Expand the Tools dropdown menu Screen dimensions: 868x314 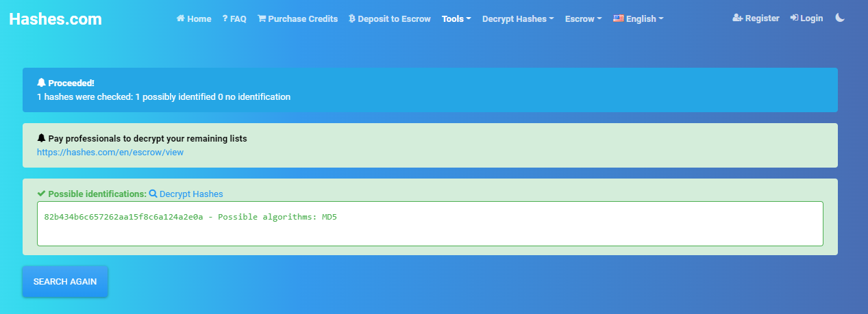tap(456, 18)
